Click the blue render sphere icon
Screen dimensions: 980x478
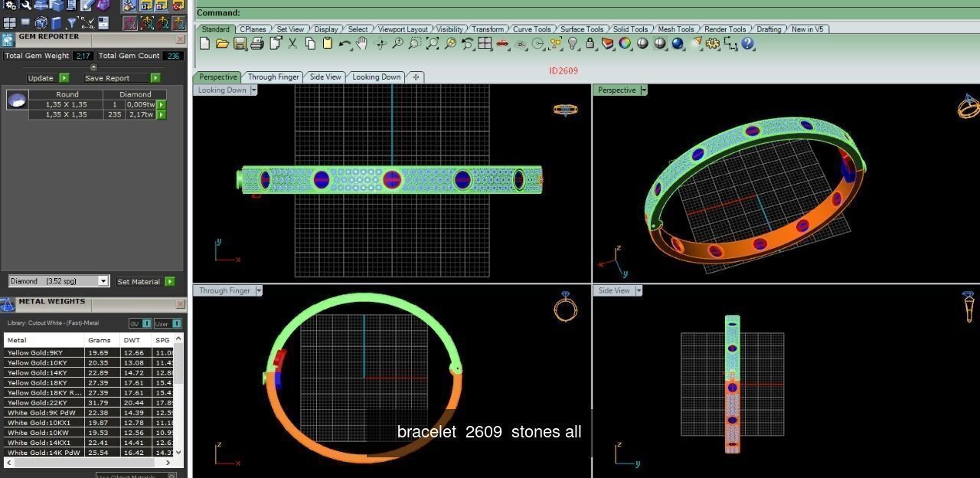678,44
